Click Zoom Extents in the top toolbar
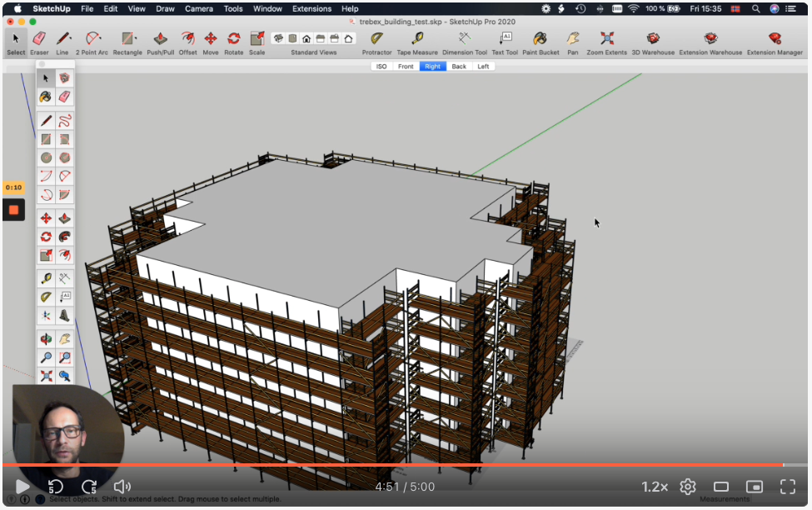This screenshot has width=812, height=510. [607, 43]
